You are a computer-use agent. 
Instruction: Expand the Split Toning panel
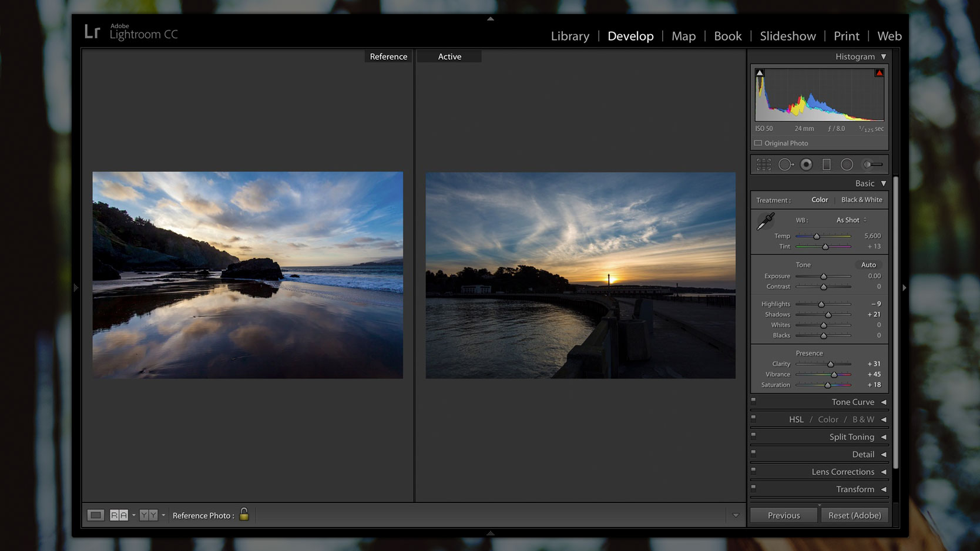pyautogui.click(x=851, y=436)
